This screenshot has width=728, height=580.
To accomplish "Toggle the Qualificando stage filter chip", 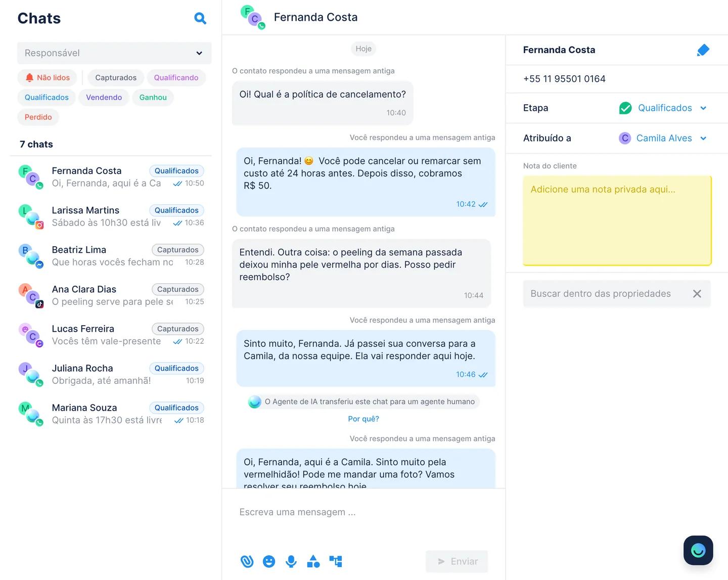I will point(176,77).
